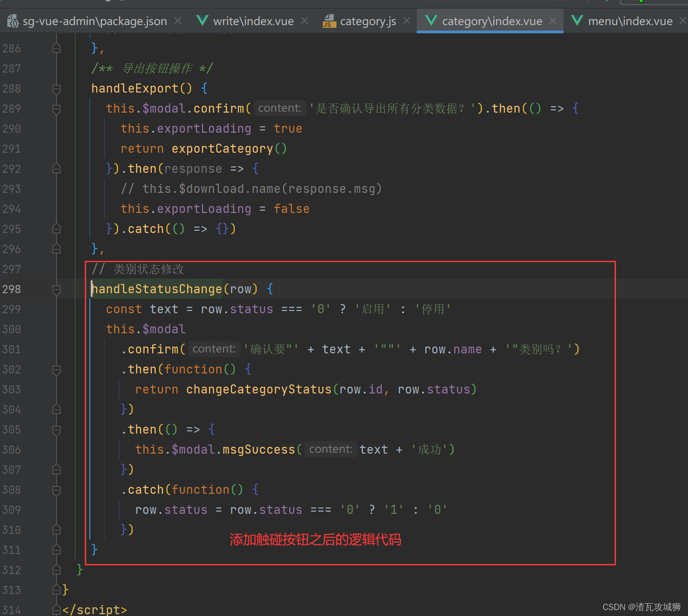Click the JS file icon on category.js tab
The width and height of the screenshot is (688, 616).
[329, 21]
